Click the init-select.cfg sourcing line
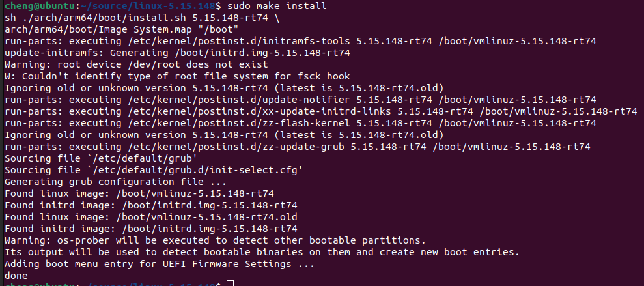Image resolution: width=644 pixels, height=286 pixels. [x=153, y=170]
